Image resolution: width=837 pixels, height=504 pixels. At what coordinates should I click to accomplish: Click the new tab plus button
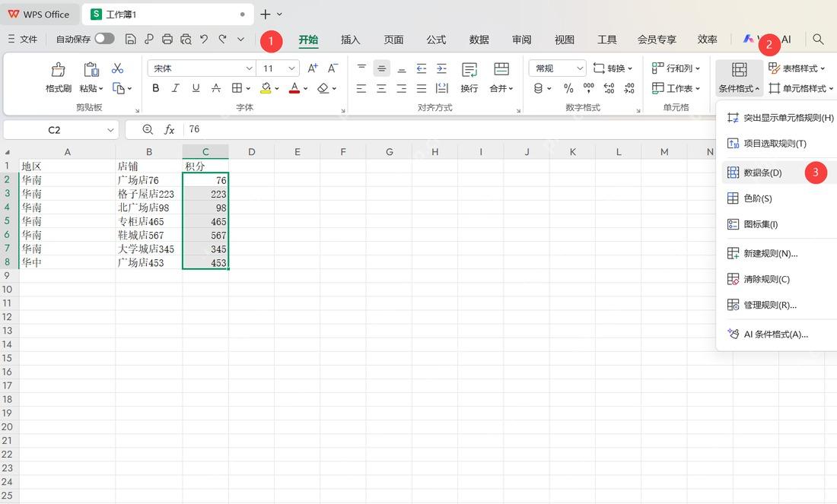[x=265, y=14]
